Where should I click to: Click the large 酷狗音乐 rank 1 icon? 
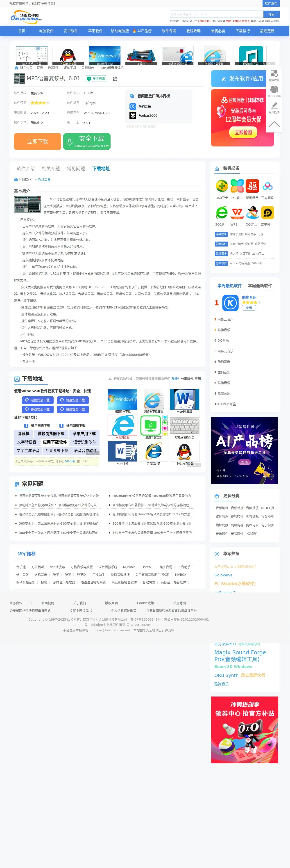coord(230,303)
